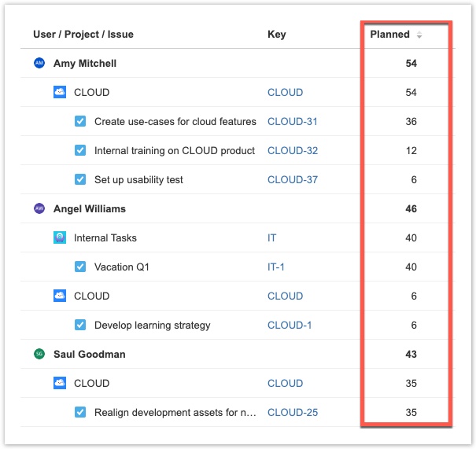The width and height of the screenshot is (476, 449).
Task: Click Saul Goodman's green avatar icon
Action: pos(39,355)
